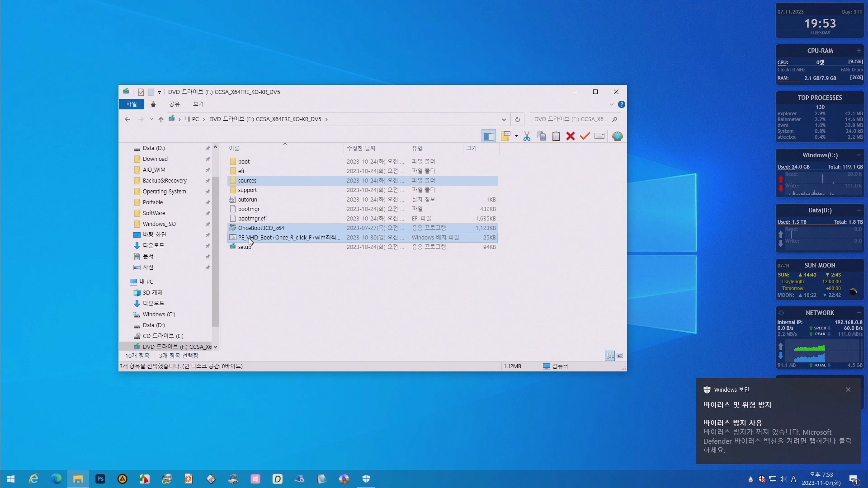Open Windows Security from the taskbar
The height and width of the screenshot is (488, 868).
[x=366, y=479]
